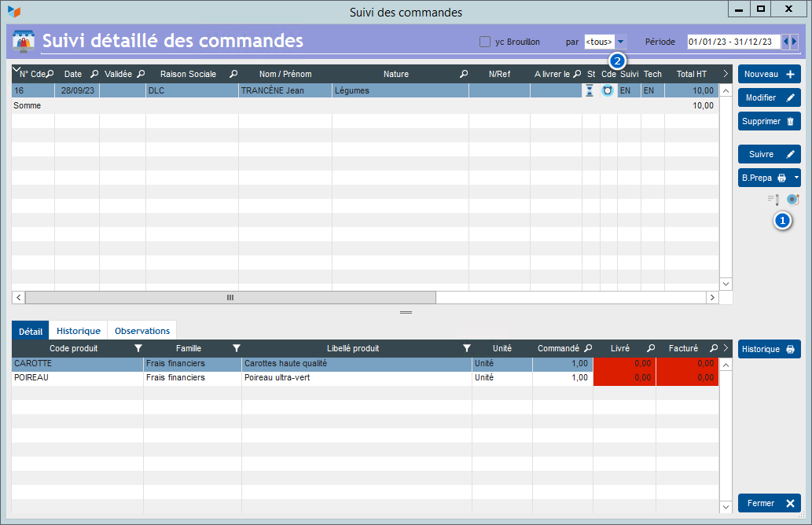Click the sort list icon under B.Prepa
812x525 pixels.
(773, 200)
